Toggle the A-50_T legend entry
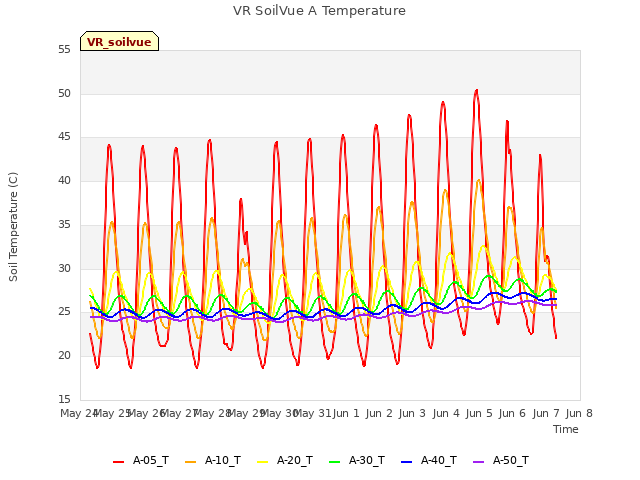This screenshot has height=480, width=640. pos(501,460)
